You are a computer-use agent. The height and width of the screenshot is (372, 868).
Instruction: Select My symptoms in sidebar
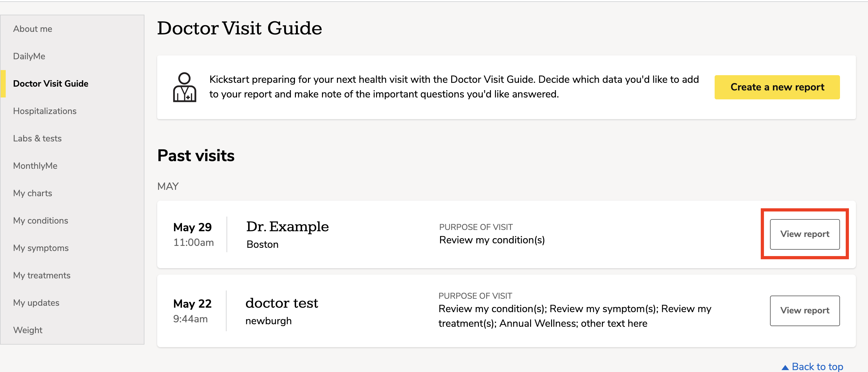pos(41,248)
